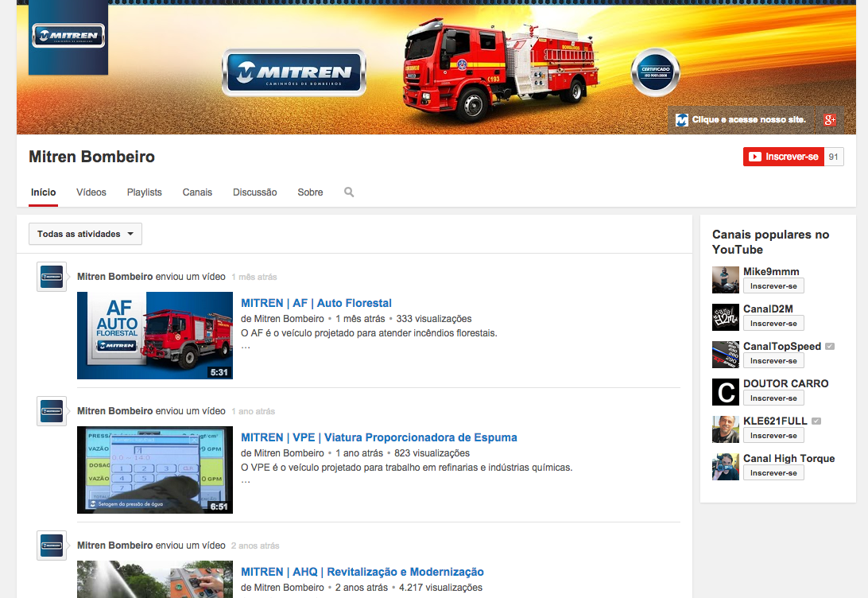Screen dimensions: 868x598
Task: Click 'de Mitren Bombeiro' under Auto Florestal
Action: pos(282,319)
